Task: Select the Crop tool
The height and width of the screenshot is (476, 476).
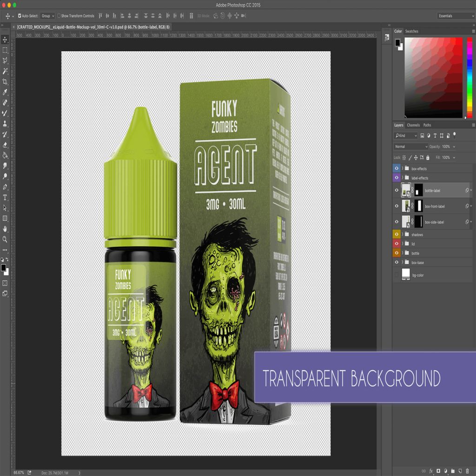Action: click(5, 82)
